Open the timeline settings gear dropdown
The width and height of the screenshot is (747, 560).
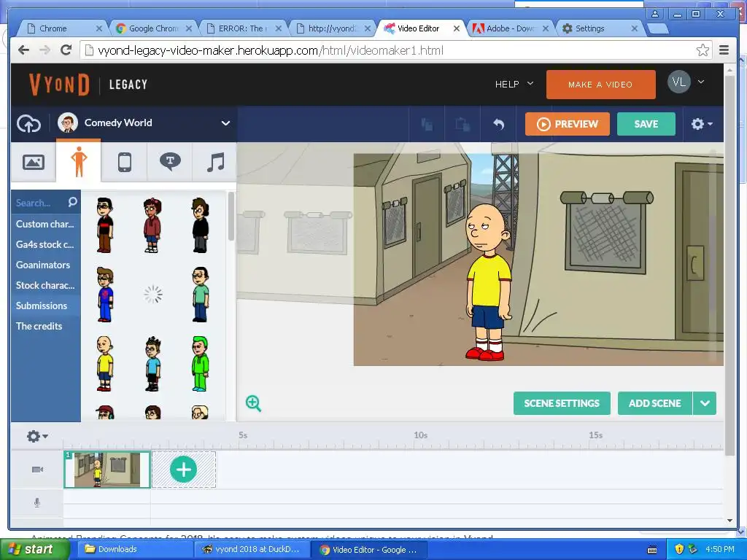coord(36,436)
